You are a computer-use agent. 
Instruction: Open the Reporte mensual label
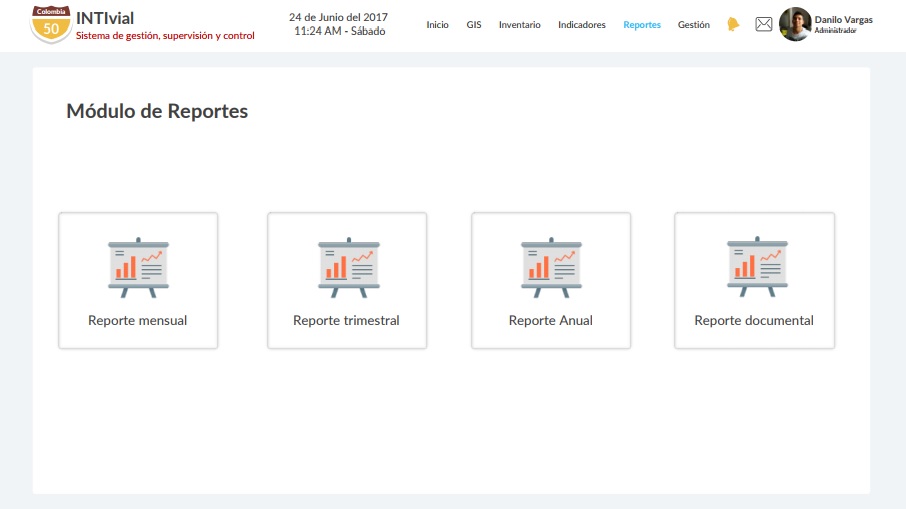point(138,321)
